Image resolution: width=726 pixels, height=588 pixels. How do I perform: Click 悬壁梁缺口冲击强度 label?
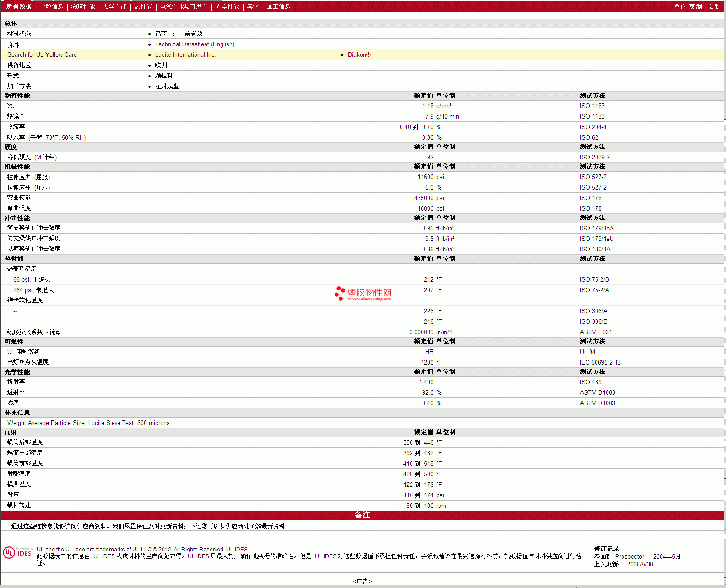[34, 249]
